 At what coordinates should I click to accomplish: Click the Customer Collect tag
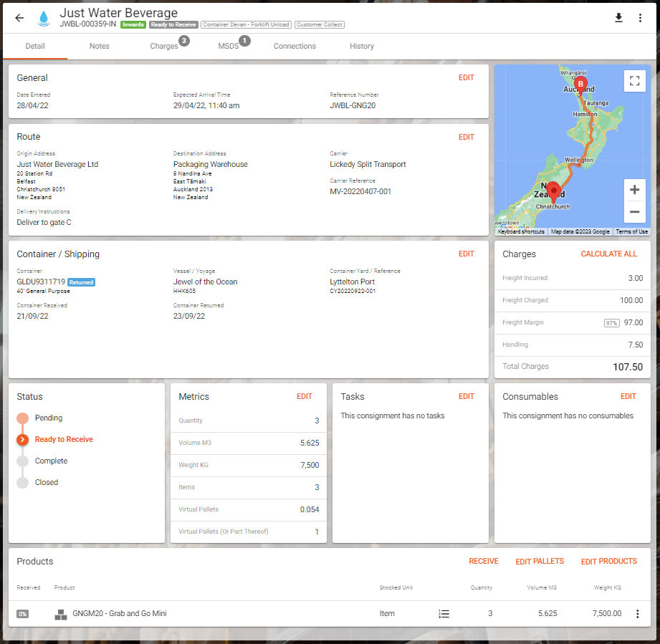click(320, 25)
